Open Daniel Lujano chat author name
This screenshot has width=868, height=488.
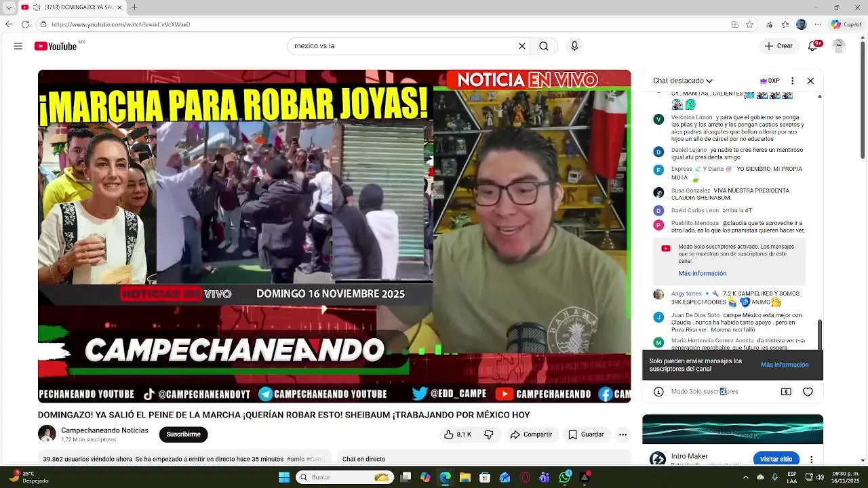coord(689,150)
